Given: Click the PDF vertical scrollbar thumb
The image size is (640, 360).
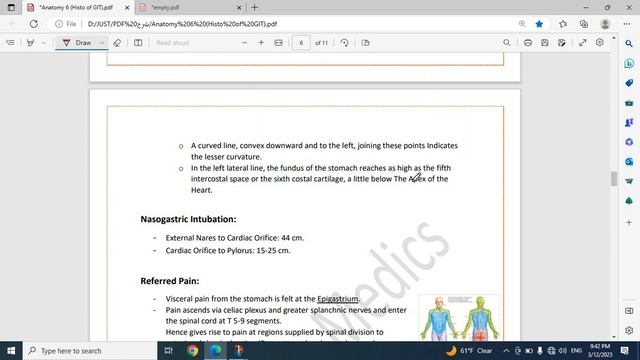Looking at the screenshot, I should point(613,179).
